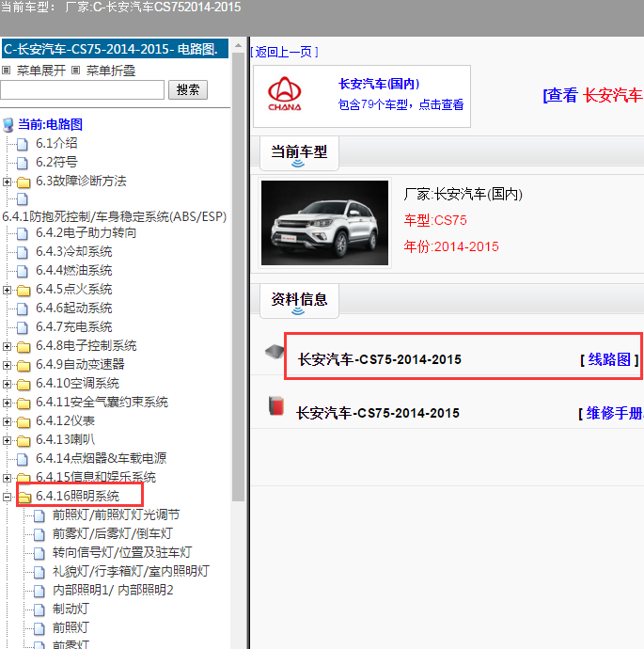The height and width of the screenshot is (649, 644).
Task: Open the 前照灯 single entry
Action: click(71, 627)
